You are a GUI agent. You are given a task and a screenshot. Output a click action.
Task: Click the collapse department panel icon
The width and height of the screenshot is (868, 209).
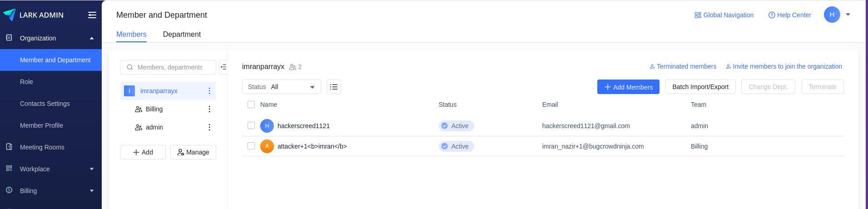[x=223, y=67]
